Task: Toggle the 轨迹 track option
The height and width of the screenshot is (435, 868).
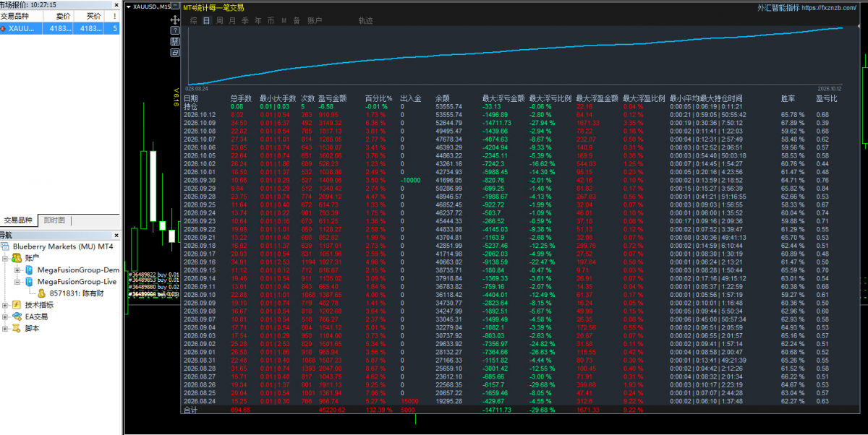Action: [366, 21]
